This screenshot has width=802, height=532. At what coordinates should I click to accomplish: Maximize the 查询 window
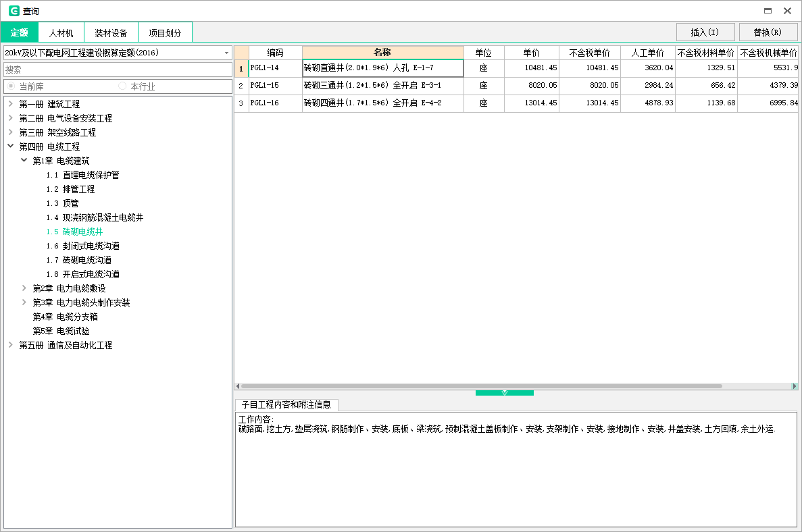point(768,11)
